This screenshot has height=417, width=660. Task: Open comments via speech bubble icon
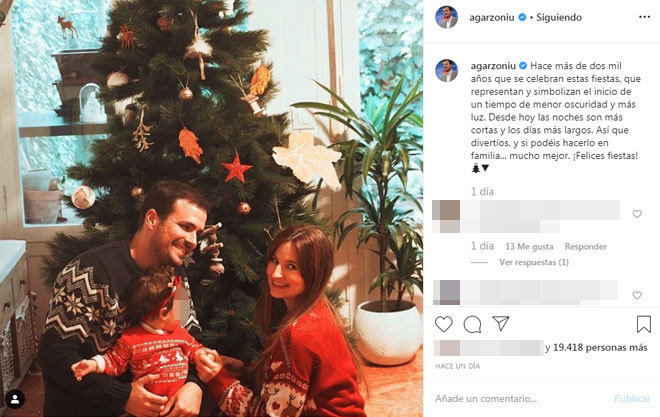tap(472, 324)
